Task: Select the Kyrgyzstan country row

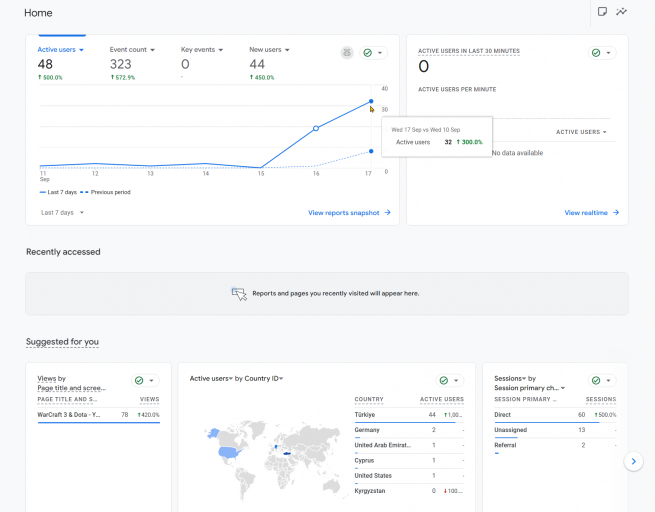Action: click(x=409, y=491)
